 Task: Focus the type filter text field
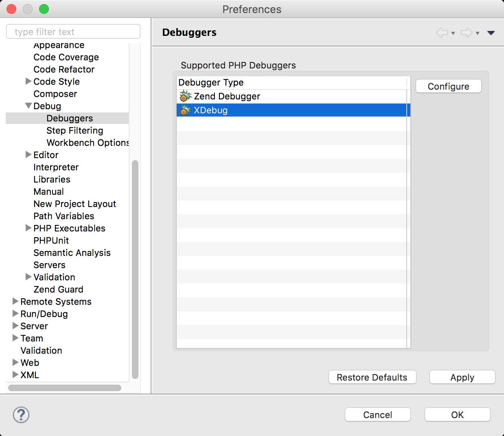click(73, 32)
